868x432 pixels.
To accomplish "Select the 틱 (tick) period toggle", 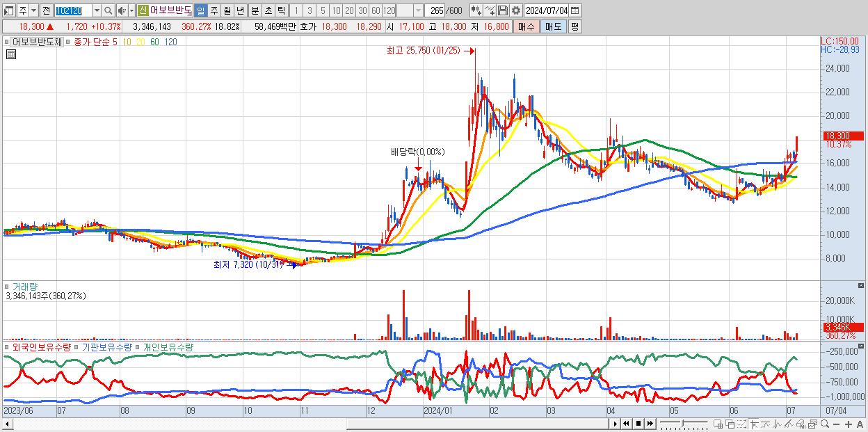I will pos(281,11).
